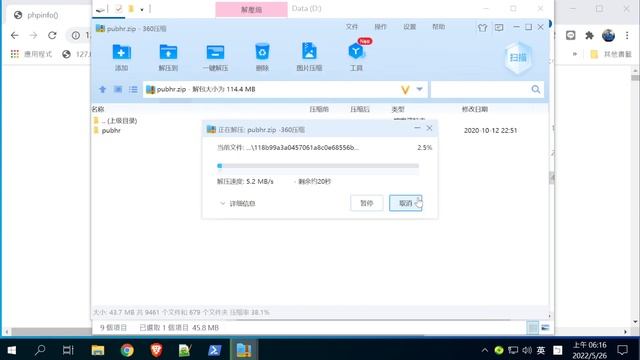
Task: Show hidden system tray icons
Action: click(x=484, y=350)
